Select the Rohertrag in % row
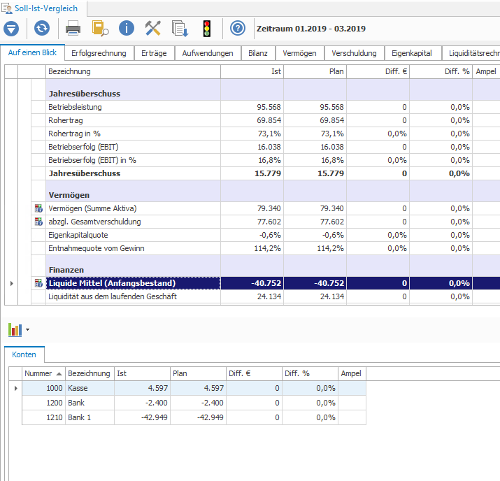This screenshot has width=500, height=481. coord(266,134)
